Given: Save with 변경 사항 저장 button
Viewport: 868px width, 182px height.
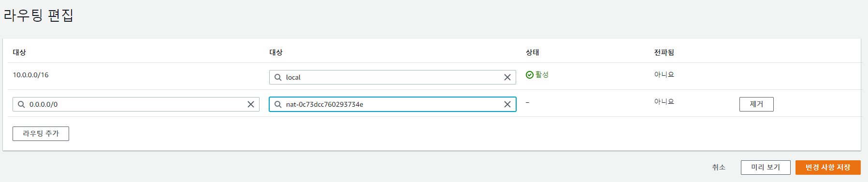Looking at the screenshot, I should [x=828, y=168].
